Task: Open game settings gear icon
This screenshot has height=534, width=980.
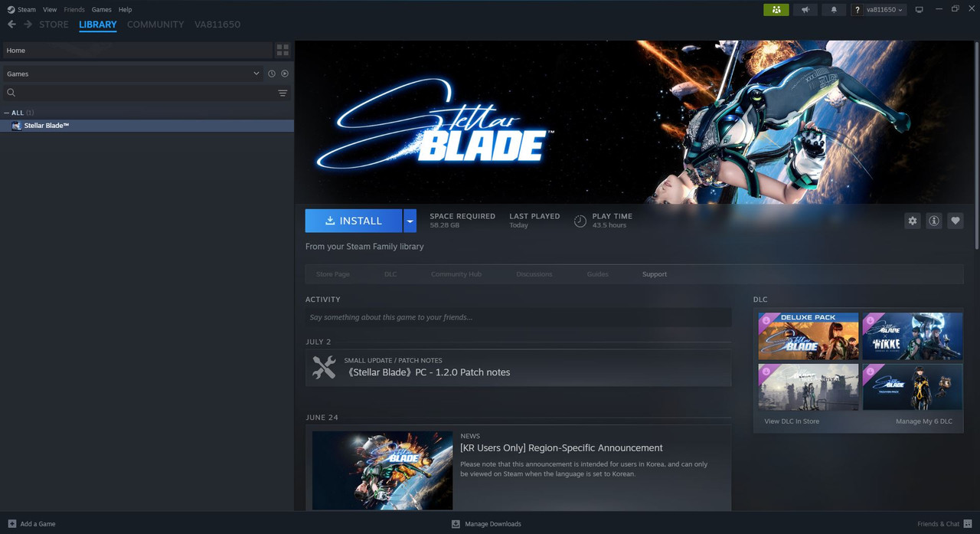Action: click(x=912, y=221)
